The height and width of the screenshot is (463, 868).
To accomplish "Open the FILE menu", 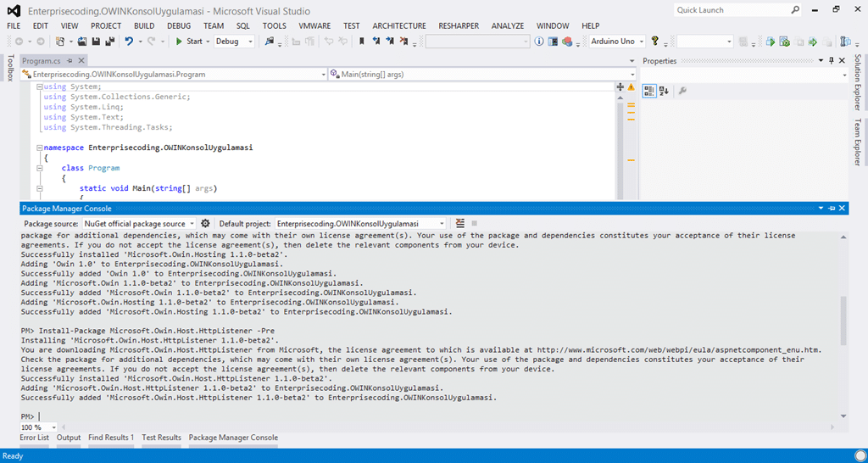I will point(14,26).
